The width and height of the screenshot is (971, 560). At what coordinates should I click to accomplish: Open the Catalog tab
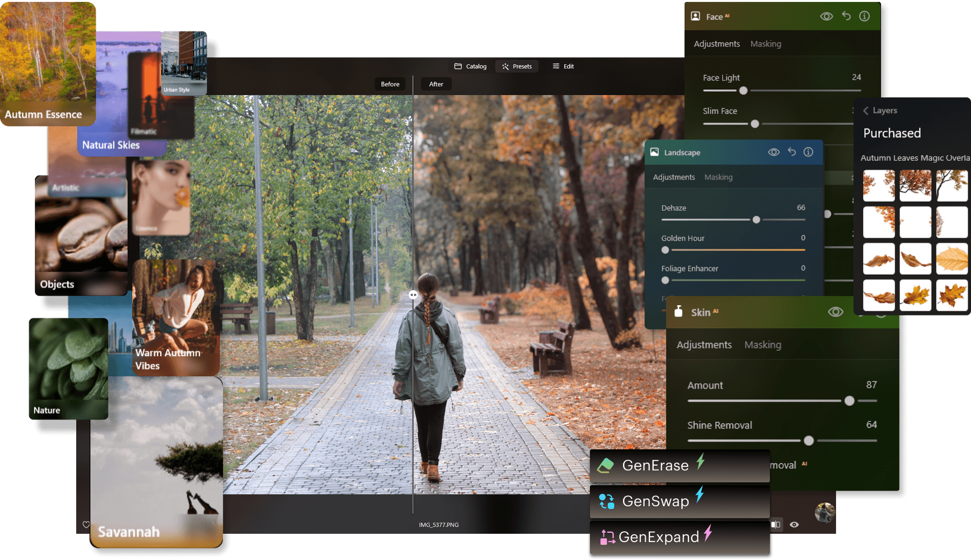pos(470,66)
